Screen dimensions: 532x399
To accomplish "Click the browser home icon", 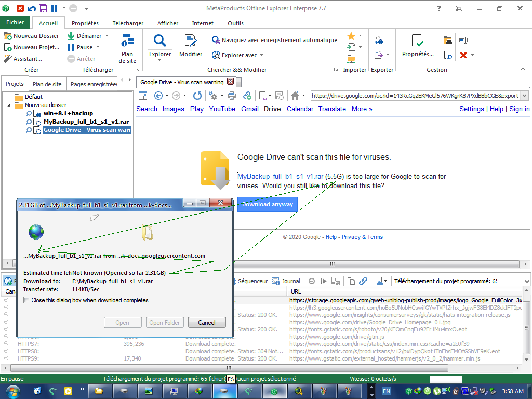I will tap(295, 96).
